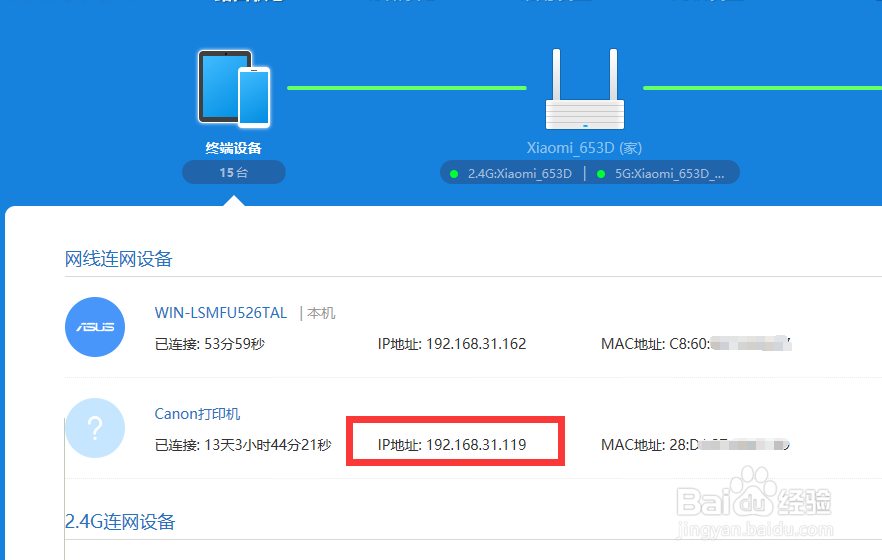Image resolution: width=882 pixels, height=560 pixels.
Task: Select the 5G:Xiaomi_653D network indicator
Action: [661, 173]
